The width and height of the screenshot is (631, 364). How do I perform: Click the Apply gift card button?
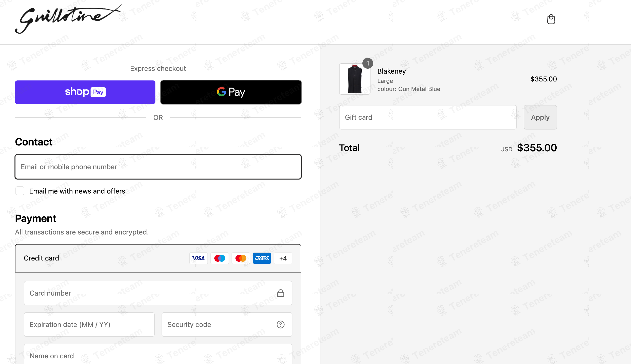coord(540,117)
